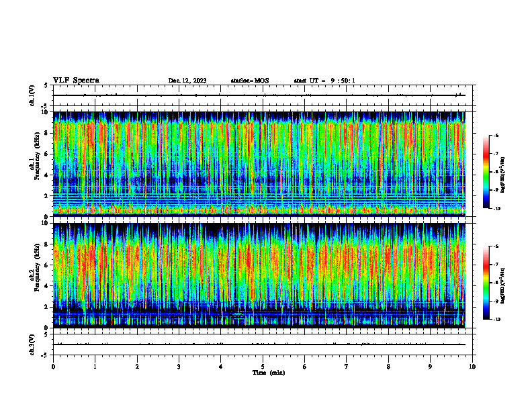Click the ch.1 voltage waveform trace
The image size is (532, 411).
point(259,95)
